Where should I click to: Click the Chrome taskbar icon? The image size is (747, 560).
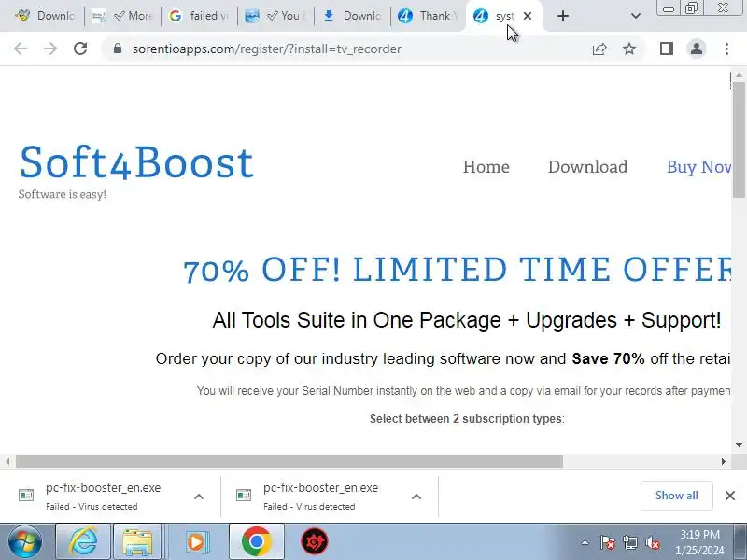tap(256, 541)
